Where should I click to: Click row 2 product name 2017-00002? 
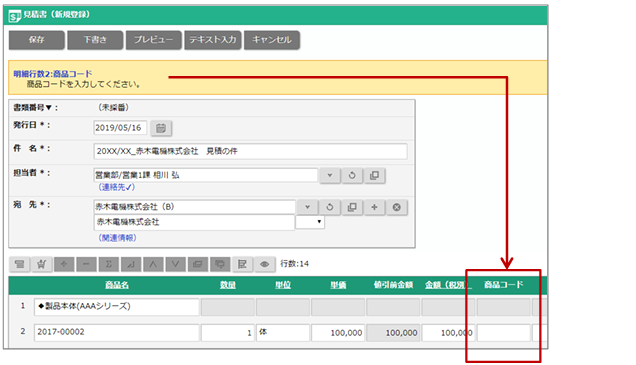tap(117, 333)
